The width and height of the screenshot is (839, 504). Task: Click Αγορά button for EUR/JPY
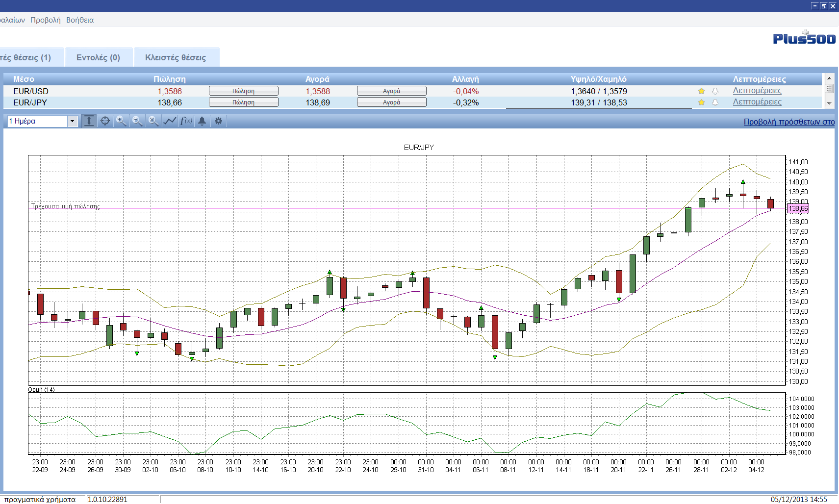pos(392,102)
